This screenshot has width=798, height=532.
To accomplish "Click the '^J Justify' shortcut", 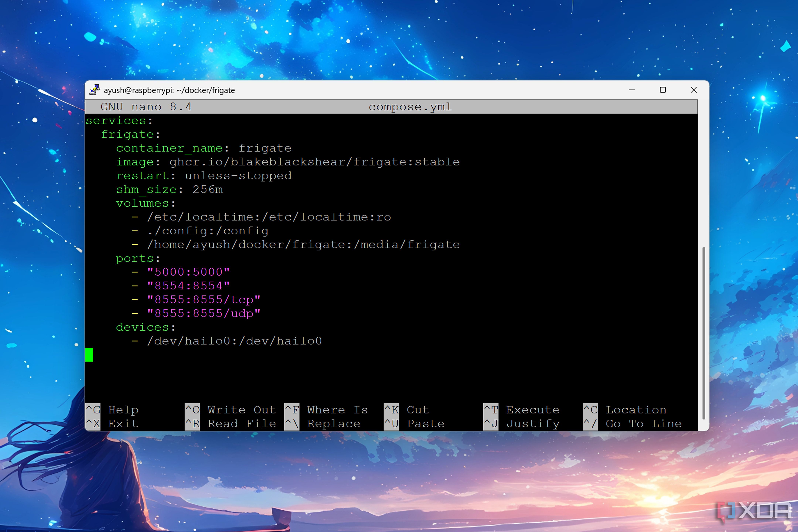I will point(521,424).
